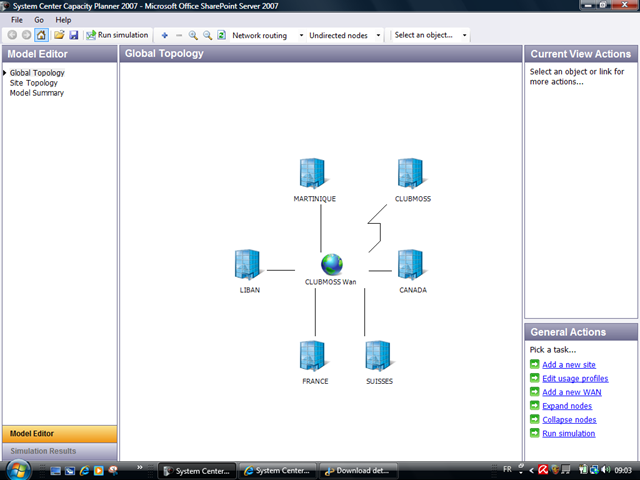The image size is (640, 480).
Task: Click the FR language indicator in taskbar
Action: [507, 470]
